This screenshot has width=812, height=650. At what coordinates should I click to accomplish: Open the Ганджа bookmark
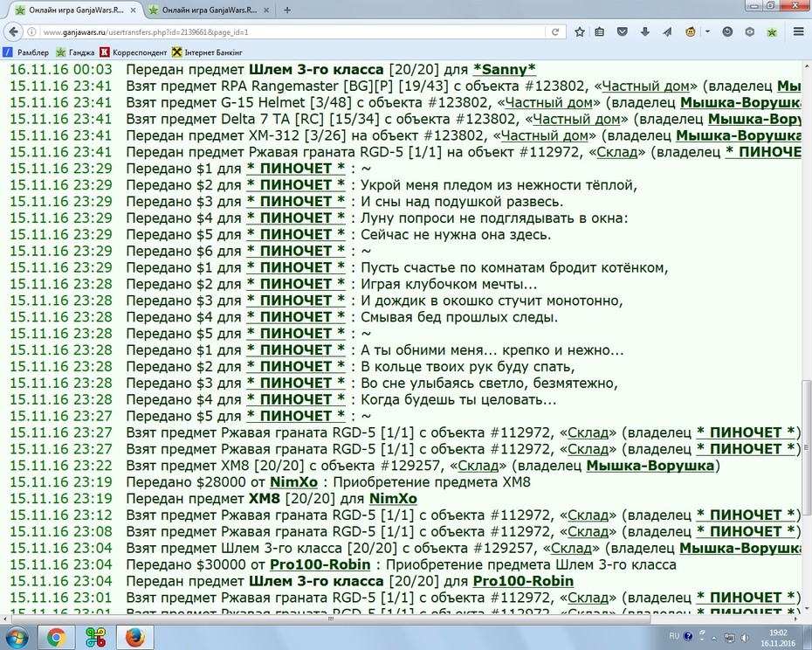click(76, 52)
